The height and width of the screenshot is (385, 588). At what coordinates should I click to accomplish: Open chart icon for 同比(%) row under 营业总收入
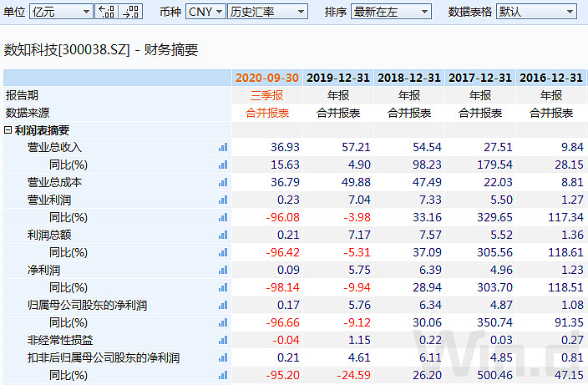[x=223, y=165]
